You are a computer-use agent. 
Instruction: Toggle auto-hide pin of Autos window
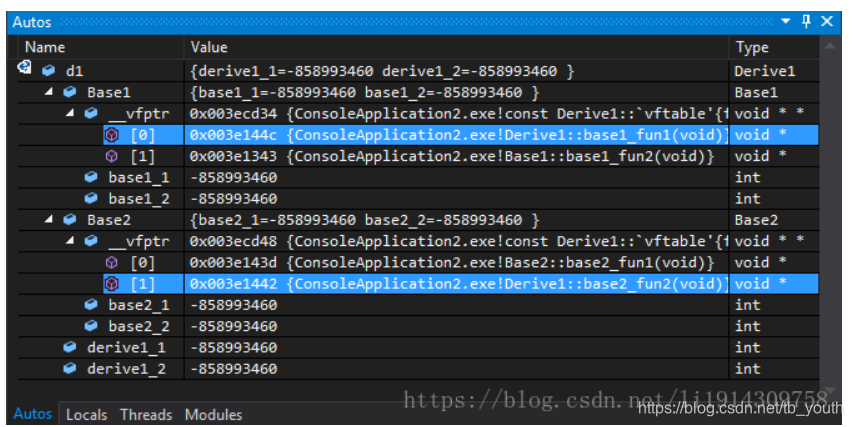(806, 22)
